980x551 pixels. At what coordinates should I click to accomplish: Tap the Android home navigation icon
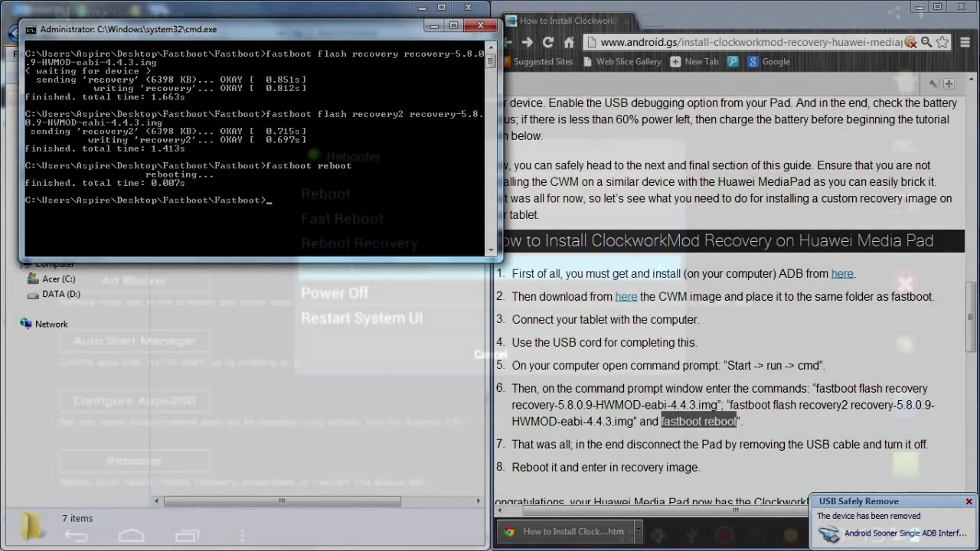pyautogui.click(x=132, y=536)
